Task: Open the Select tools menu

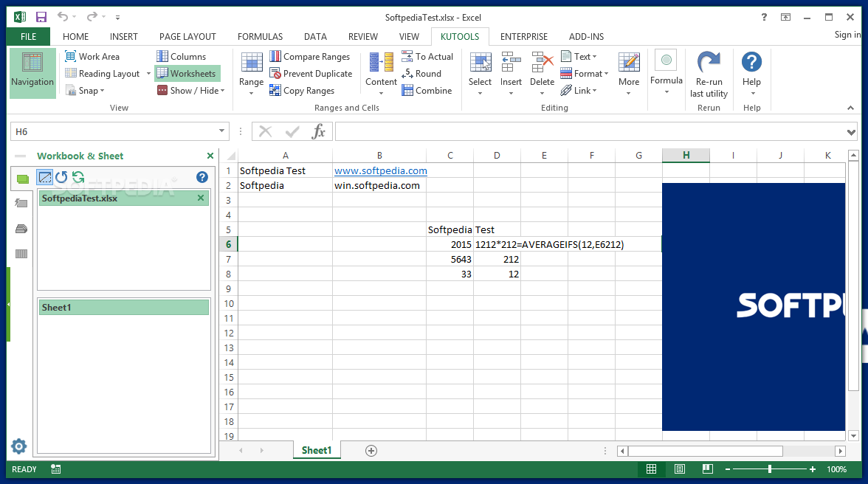Action: pos(480,74)
